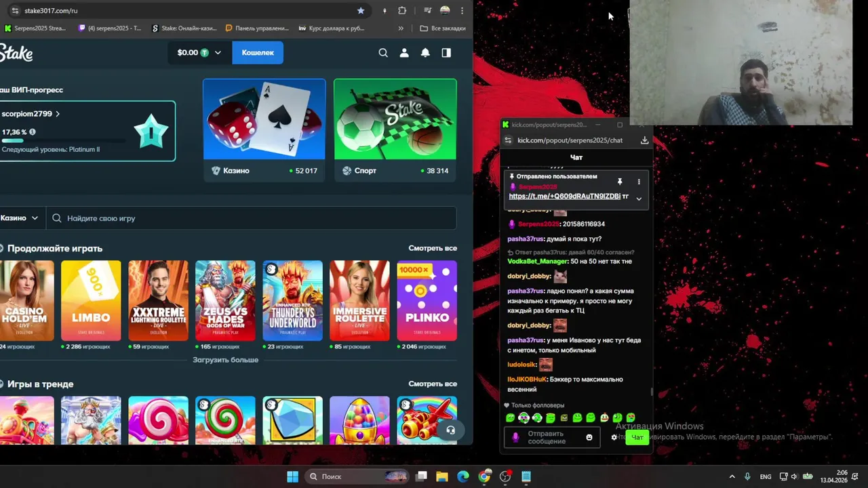The height and width of the screenshot is (488, 868).
Task: Click the green Чат send button
Action: pyautogui.click(x=637, y=438)
